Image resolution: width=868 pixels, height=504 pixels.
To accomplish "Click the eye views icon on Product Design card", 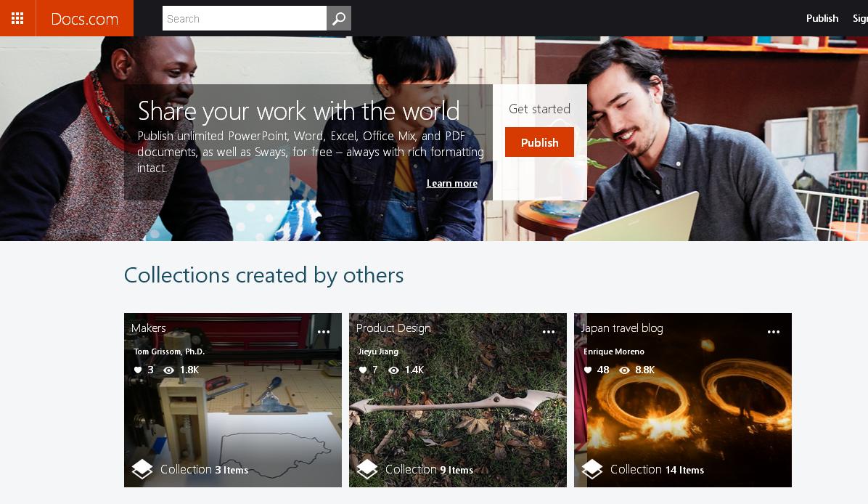I will tap(393, 370).
